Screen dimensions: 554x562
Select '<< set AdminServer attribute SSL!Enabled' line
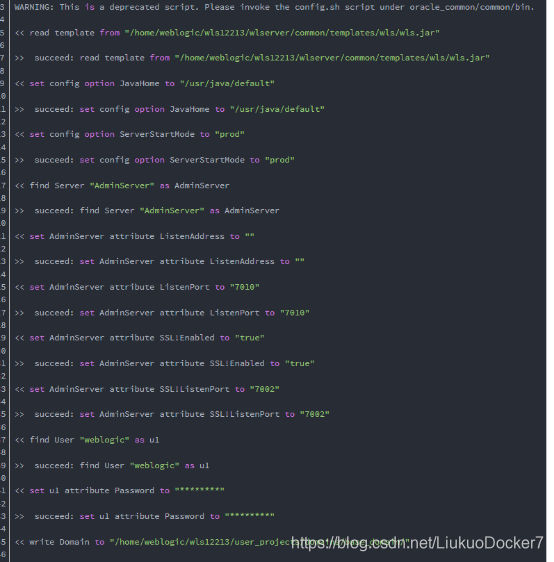point(140,338)
